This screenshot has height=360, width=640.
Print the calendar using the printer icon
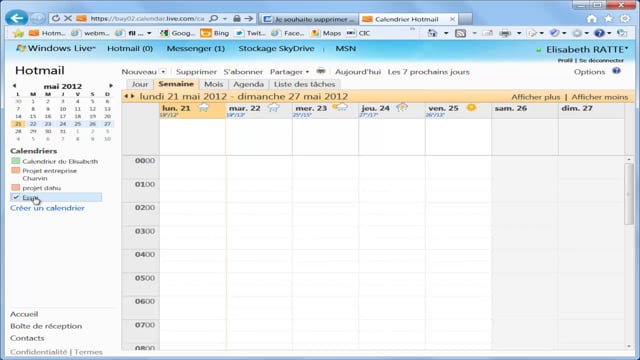pos(321,71)
